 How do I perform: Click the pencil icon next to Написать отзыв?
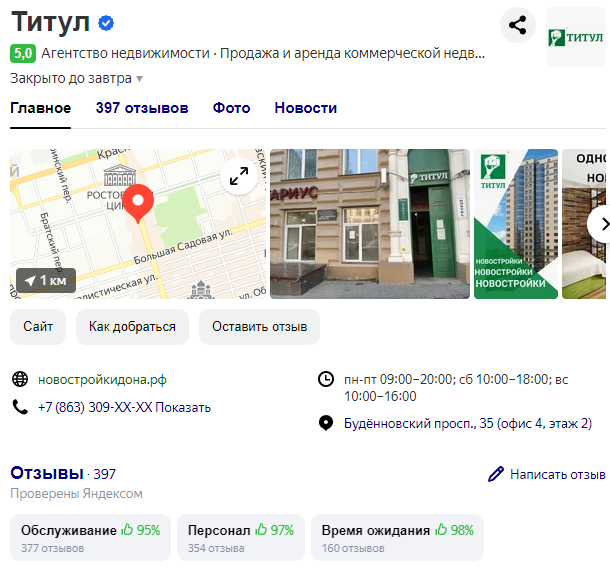pyautogui.click(x=496, y=474)
